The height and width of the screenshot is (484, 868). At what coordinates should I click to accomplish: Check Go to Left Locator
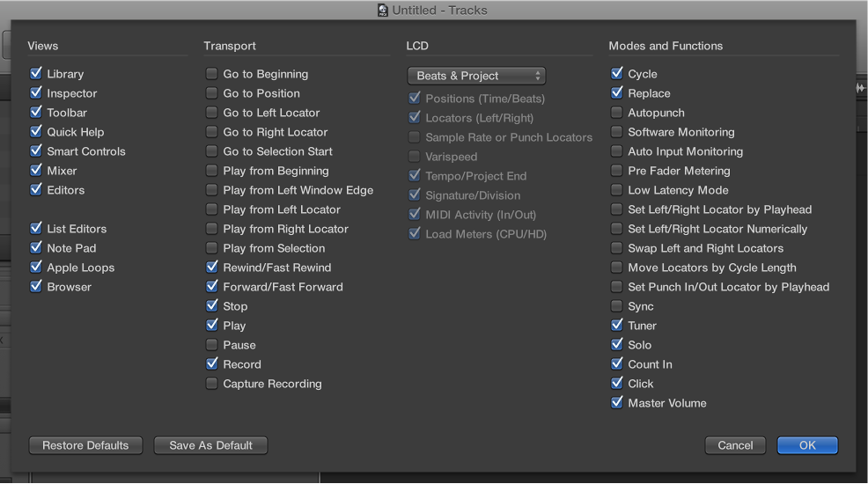pos(211,113)
